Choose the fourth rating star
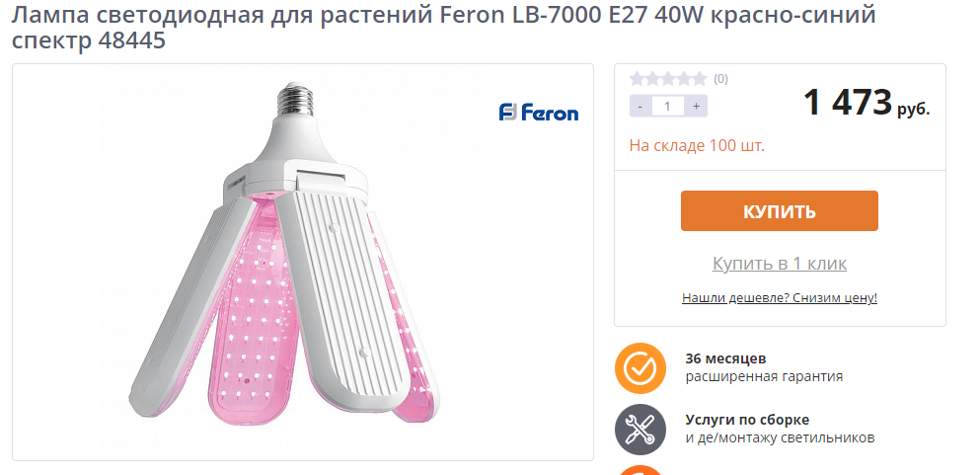Screen dimensions: 980x475 click(x=685, y=79)
